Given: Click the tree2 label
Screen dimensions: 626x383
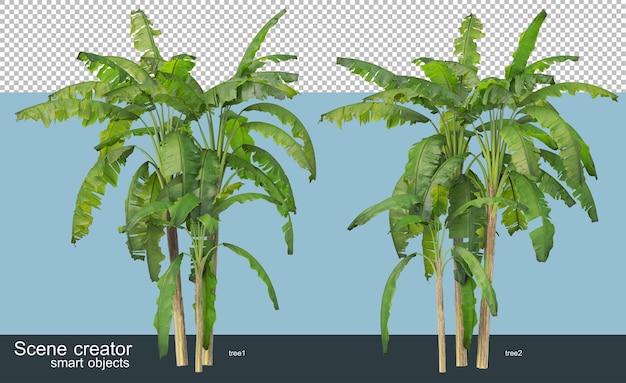Looking at the screenshot, I should (x=513, y=353).
